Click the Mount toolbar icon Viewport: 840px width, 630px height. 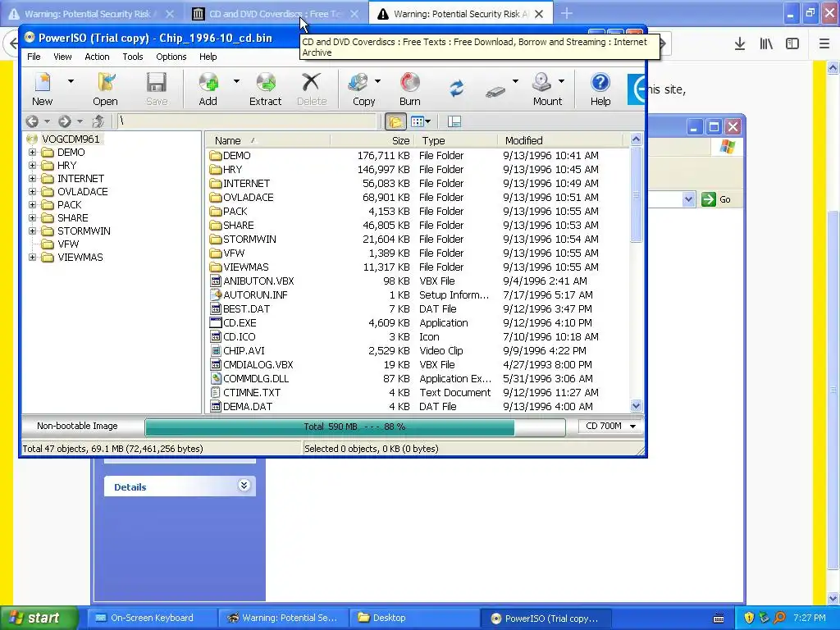(541, 83)
